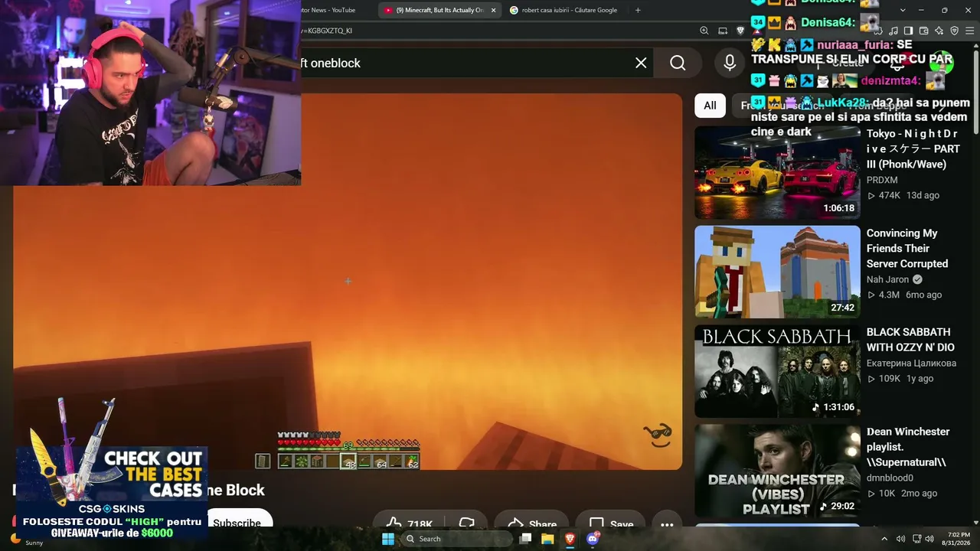Open the Black Sabbath video thumbnail
This screenshot has width=980, height=551.
(x=777, y=371)
